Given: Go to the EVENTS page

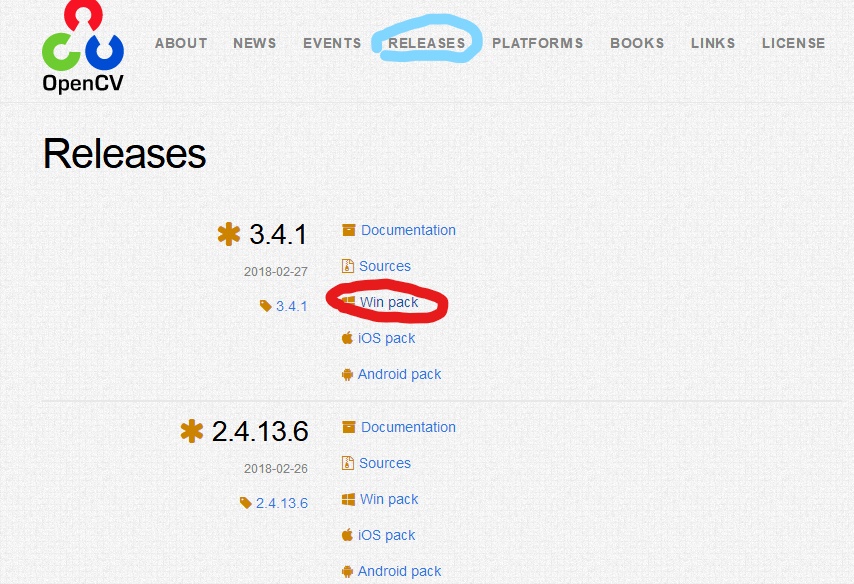Looking at the screenshot, I should click(x=332, y=43).
